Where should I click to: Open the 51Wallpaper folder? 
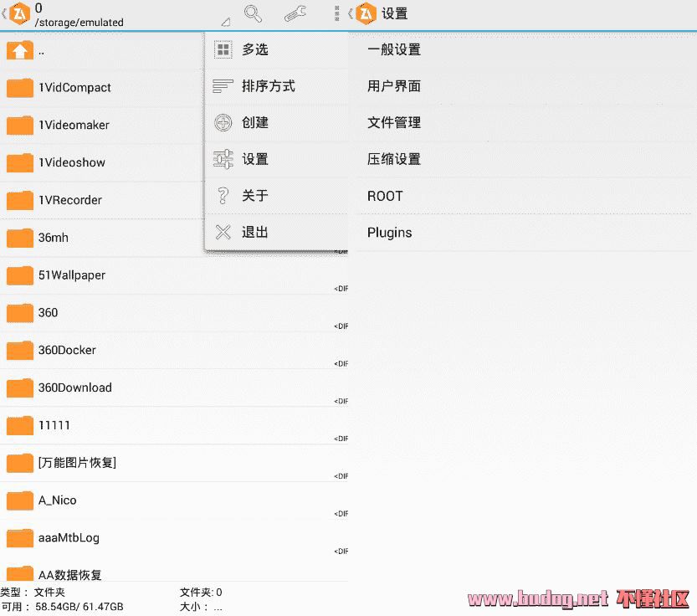[x=174, y=275]
